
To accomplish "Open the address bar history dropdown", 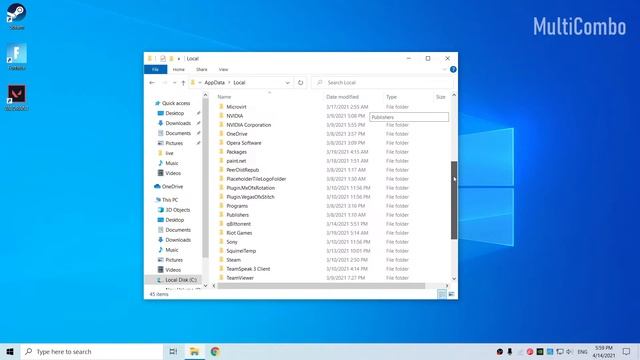I will (x=287, y=82).
